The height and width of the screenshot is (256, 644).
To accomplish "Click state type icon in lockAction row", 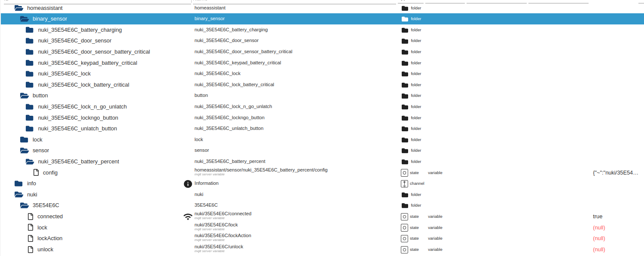I will pos(404,238).
